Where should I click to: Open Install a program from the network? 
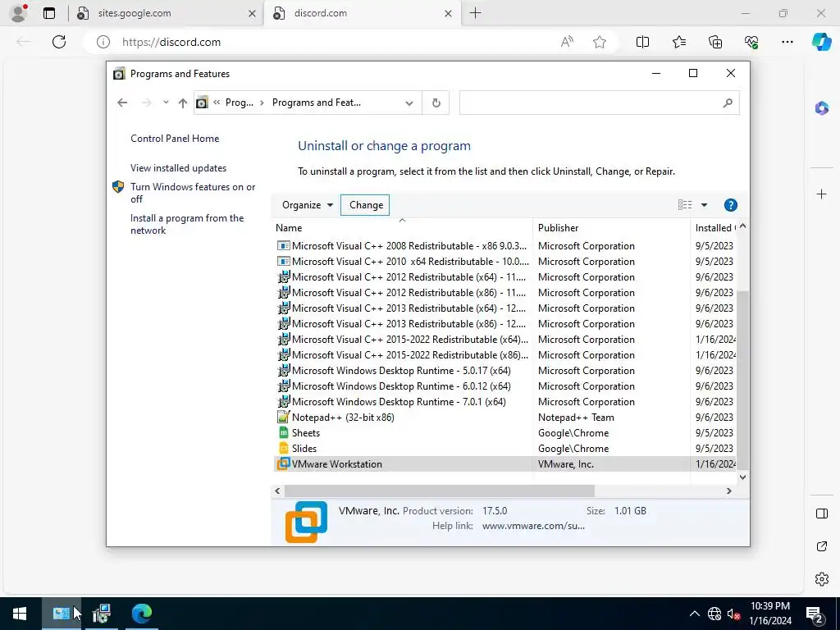[187, 224]
